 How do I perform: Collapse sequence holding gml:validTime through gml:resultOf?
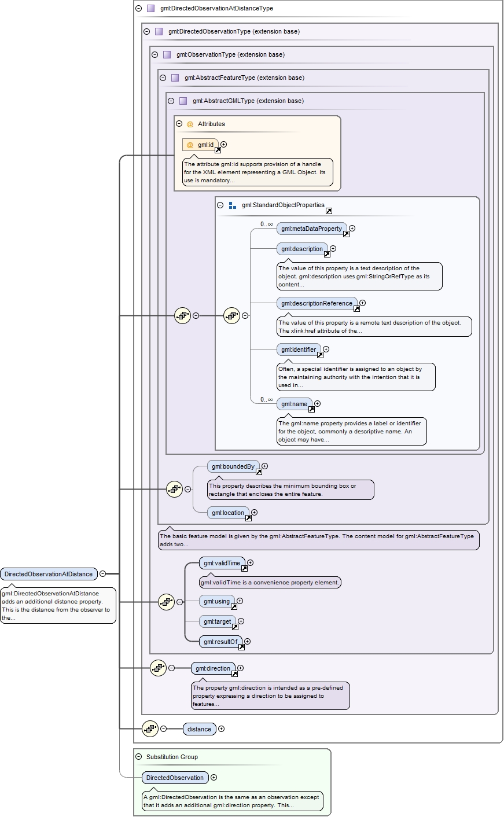[x=179, y=602]
